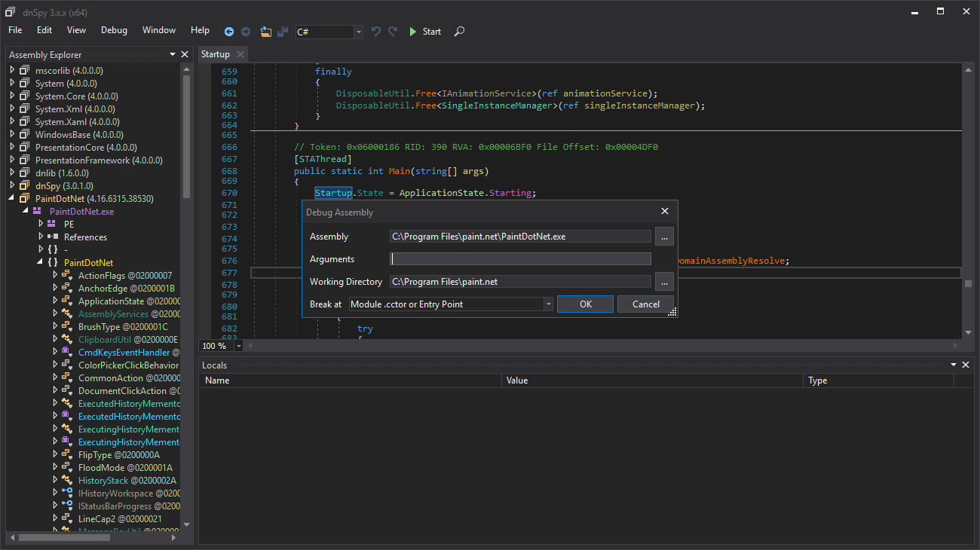Expand the References node
980x550 pixels.
41,237
